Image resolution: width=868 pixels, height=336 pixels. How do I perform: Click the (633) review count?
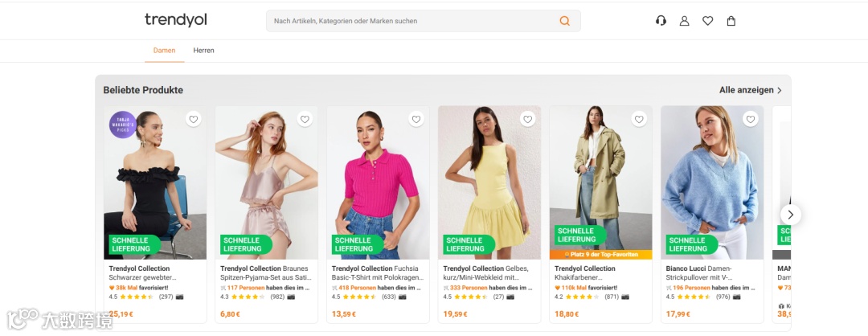(x=389, y=297)
